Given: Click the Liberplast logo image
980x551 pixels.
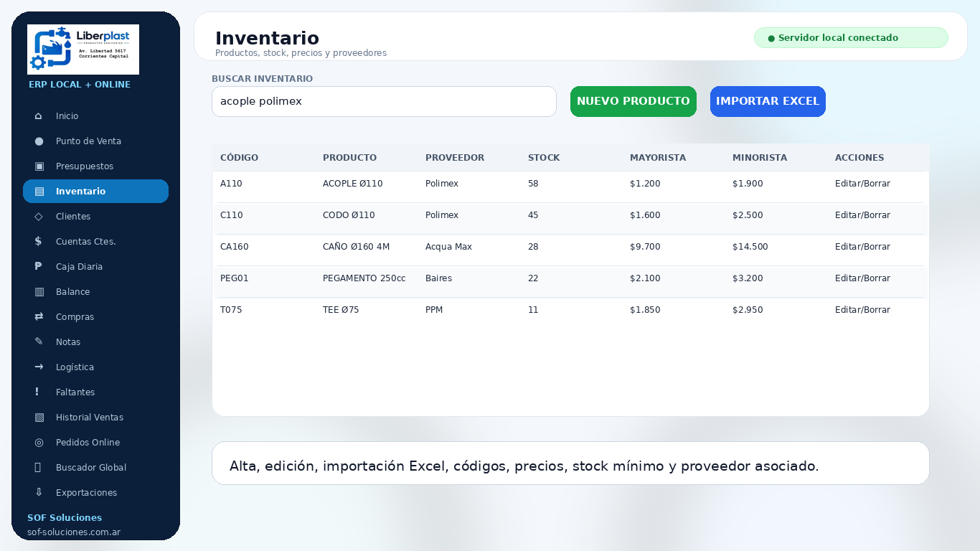Looking at the screenshot, I should pyautogui.click(x=83, y=50).
